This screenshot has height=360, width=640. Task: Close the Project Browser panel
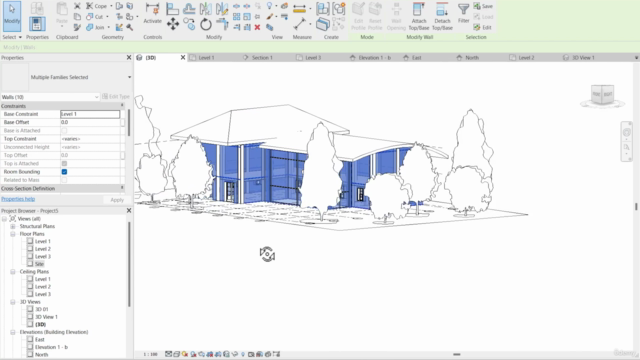pyautogui.click(x=129, y=211)
